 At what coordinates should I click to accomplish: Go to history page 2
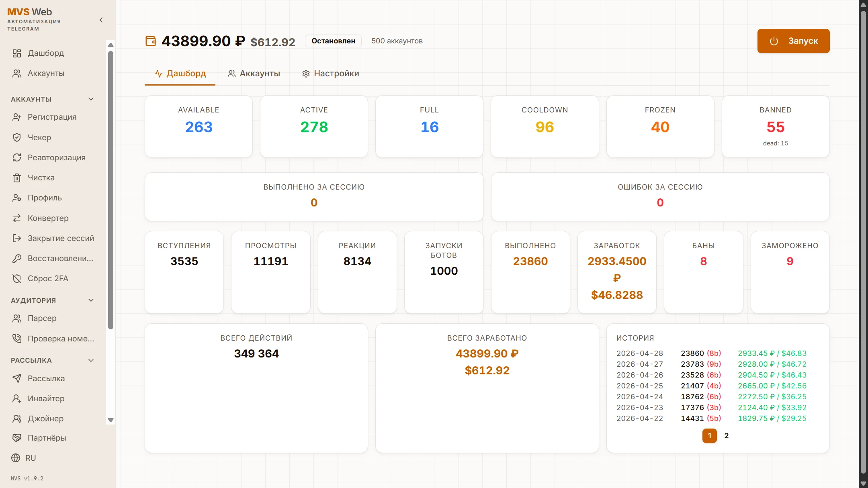click(726, 436)
